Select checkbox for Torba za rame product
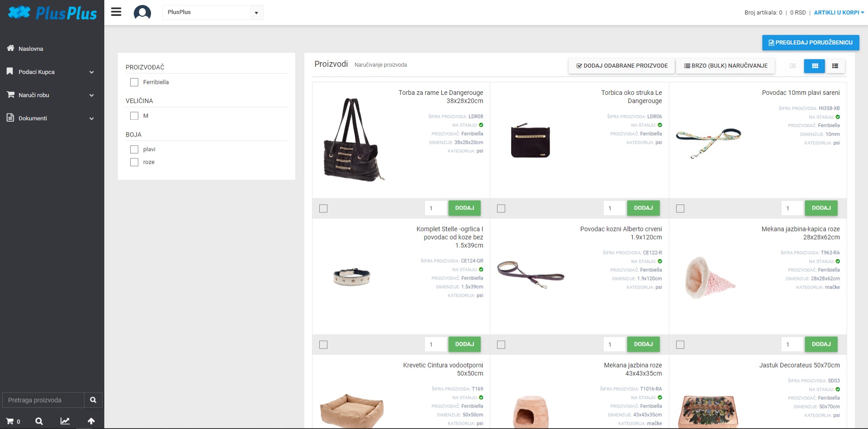The width and height of the screenshot is (868, 429). [x=323, y=208]
